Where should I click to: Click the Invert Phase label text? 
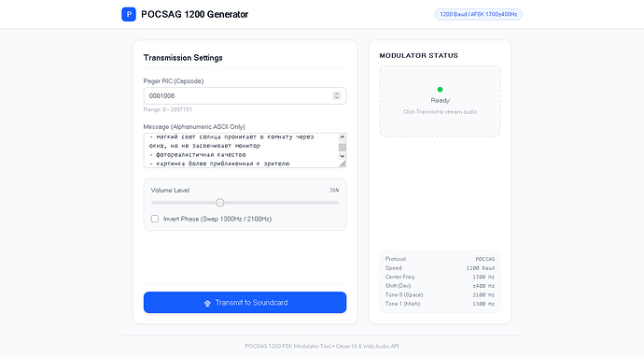point(217,219)
